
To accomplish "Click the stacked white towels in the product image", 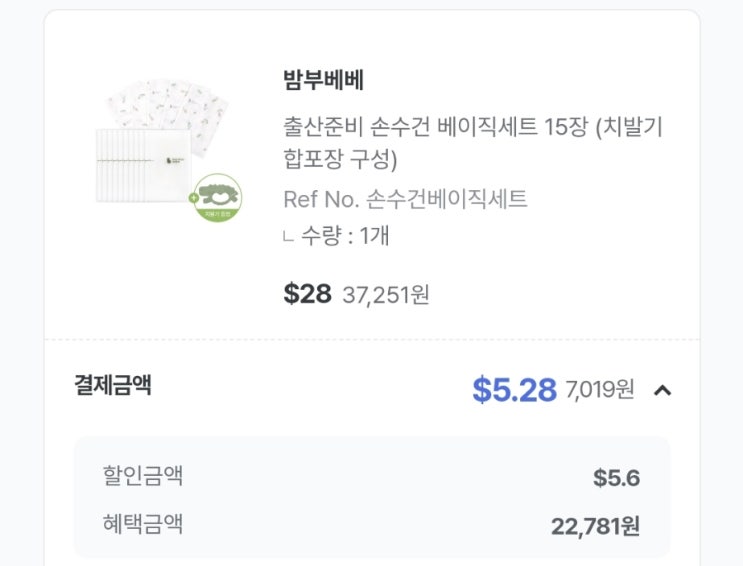I will pyautogui.click(x=140, y=165).
